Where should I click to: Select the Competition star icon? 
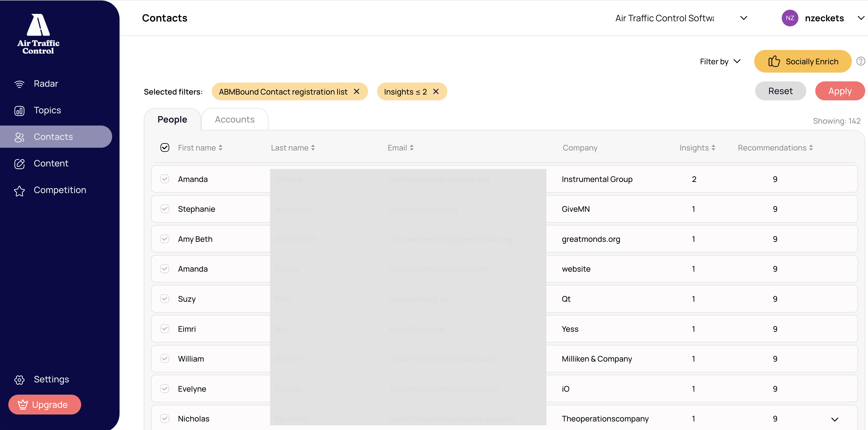(19, 190)
